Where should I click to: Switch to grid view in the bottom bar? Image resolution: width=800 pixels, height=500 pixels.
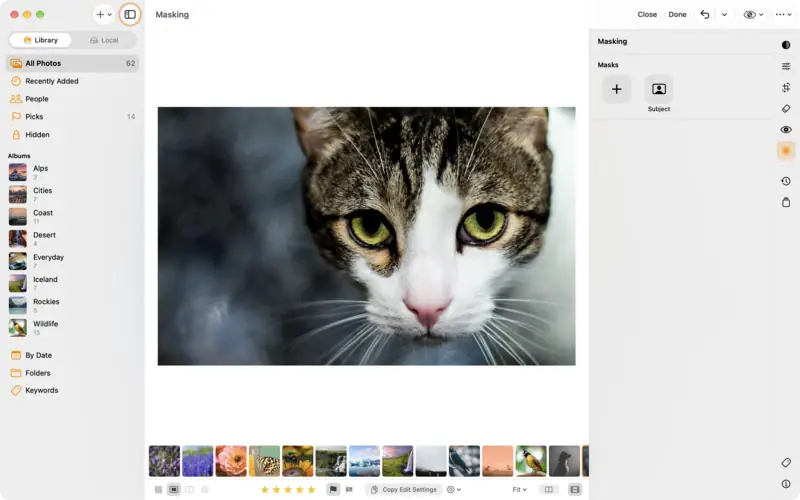158,490
